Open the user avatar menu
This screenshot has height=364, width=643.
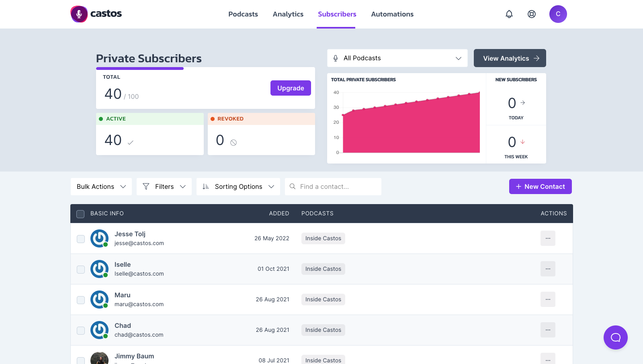pyautogui.click(x=558, y=14)
